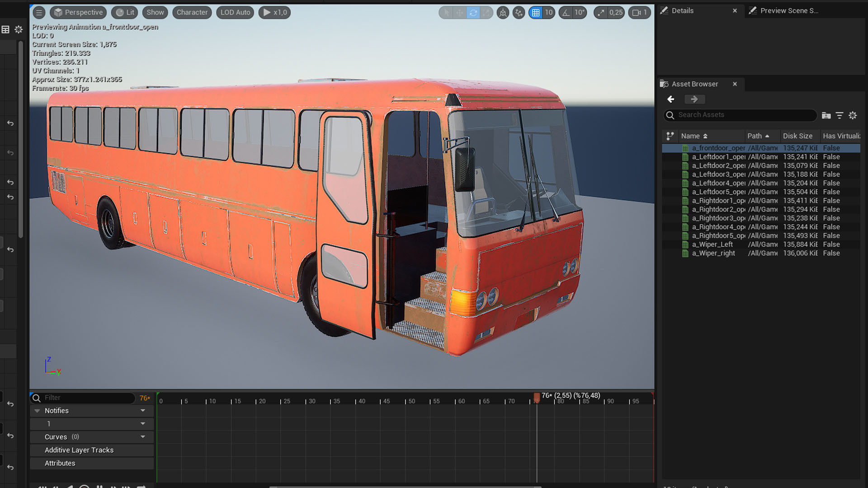868x488 pixels.
Task: Open Asset Browser filter options icon
Action: [840, 116]
